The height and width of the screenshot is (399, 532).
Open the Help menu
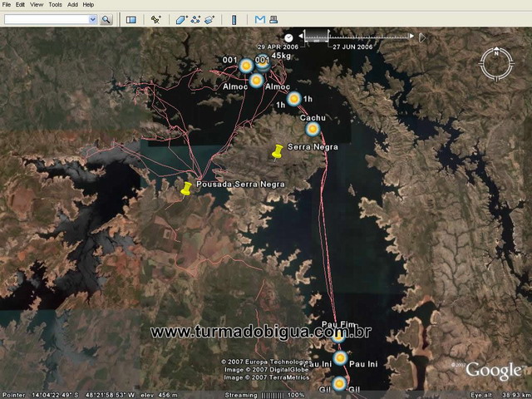point(88,5)
